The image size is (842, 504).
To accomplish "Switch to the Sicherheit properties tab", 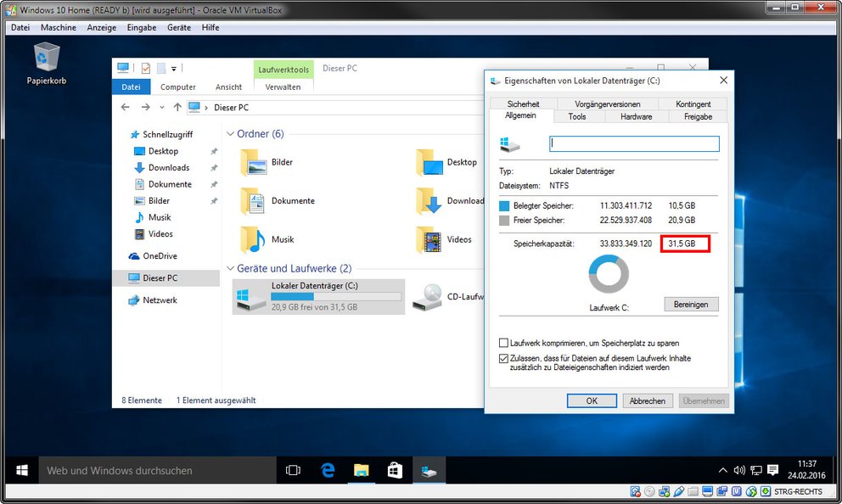I will [523, 104].
